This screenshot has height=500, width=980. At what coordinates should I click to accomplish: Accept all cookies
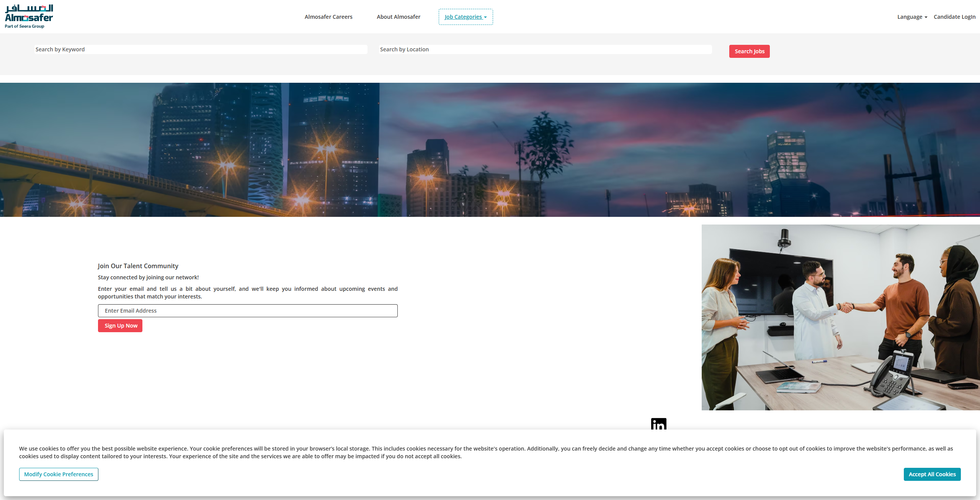[x=932, y=474]
